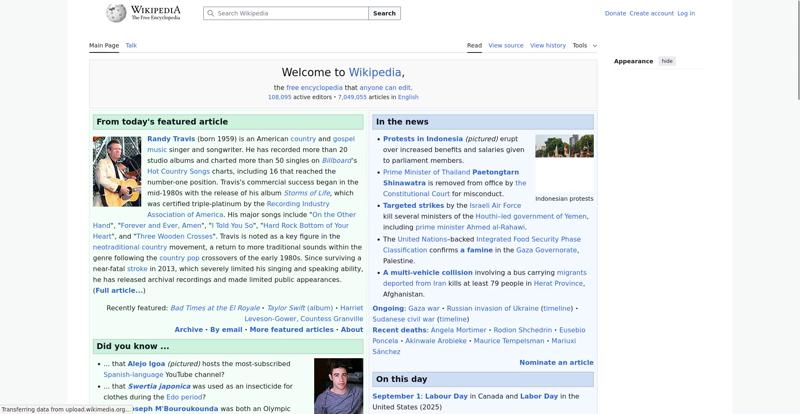The height and width of the screenshot is (414, 800).
Task: Select the Main Page tab
Action: click(104, 45)
